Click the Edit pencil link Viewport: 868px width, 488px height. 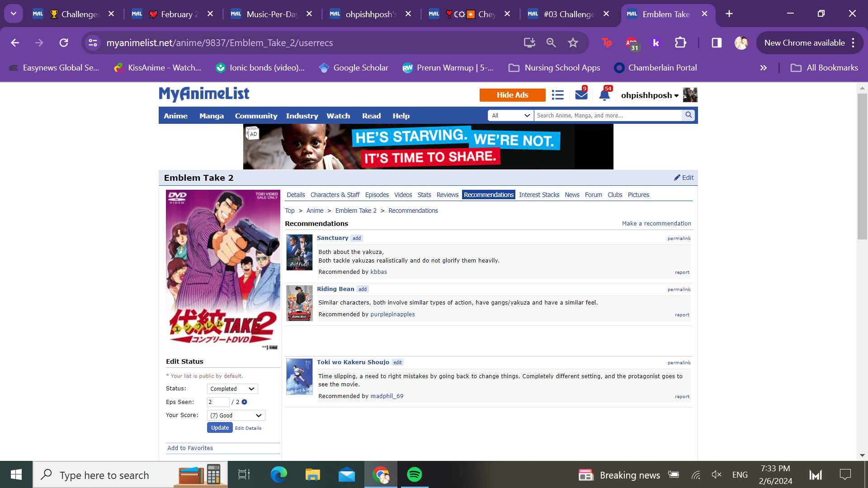point(684,178)
